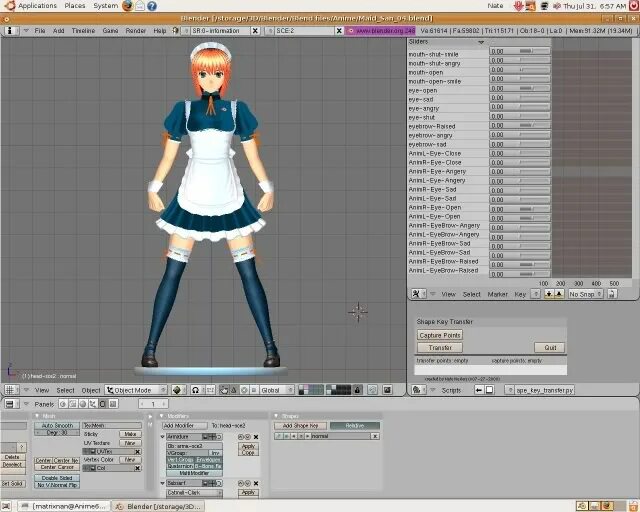Viewport: 640px width, 512px height.
Task: Open the Scripts menu
Action: [x=451, y=390]
